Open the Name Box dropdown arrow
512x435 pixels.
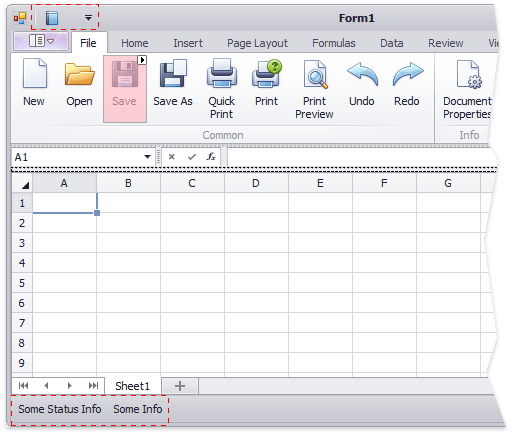[147, 157]
